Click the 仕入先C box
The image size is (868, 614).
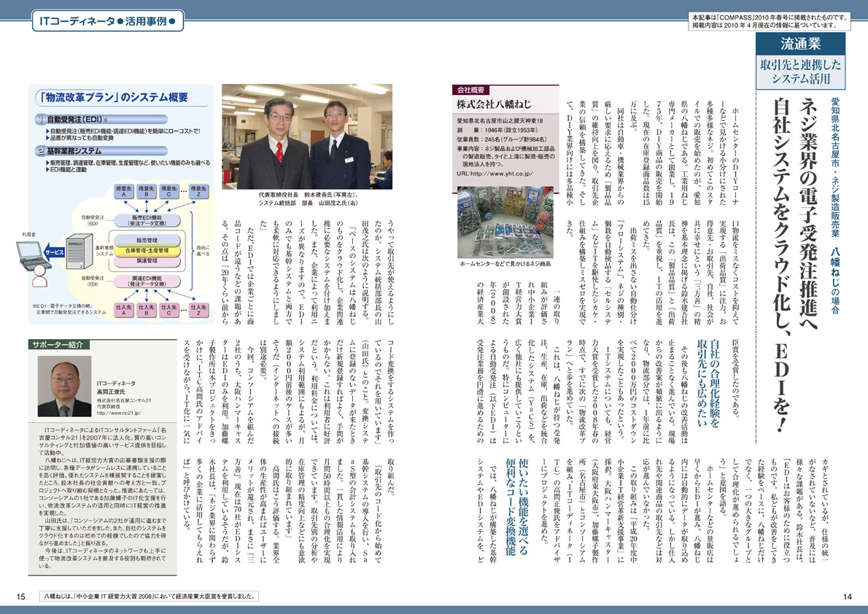pos(168,309)
